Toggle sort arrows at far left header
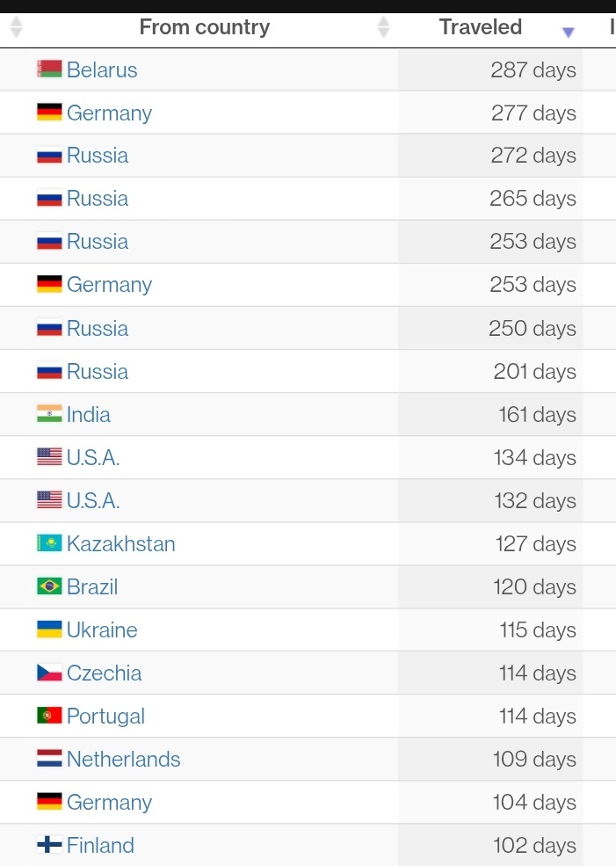This screenshot has width=616, height=866. pyautogui.click(x=17, y=27)
